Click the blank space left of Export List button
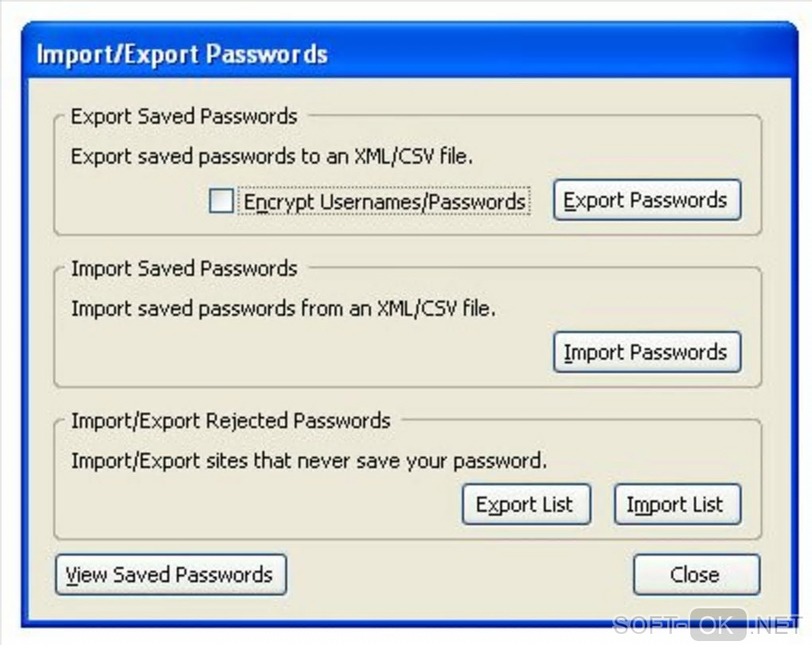Image resolution: width=812 pixels, height=645 pixels. pyautogui.click(x=255, y=505)
